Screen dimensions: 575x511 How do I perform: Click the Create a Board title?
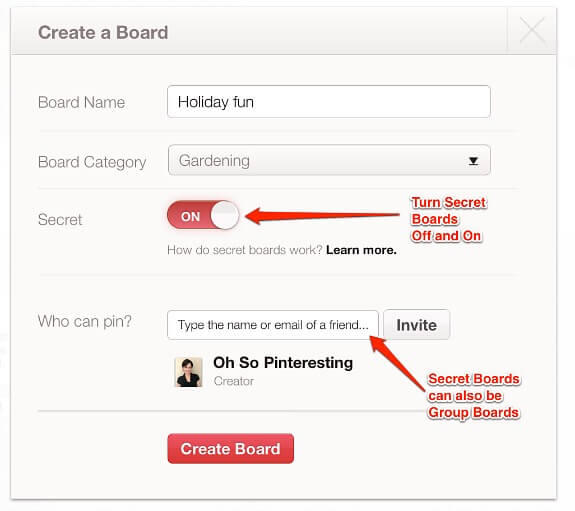click(x=103, y=32)
